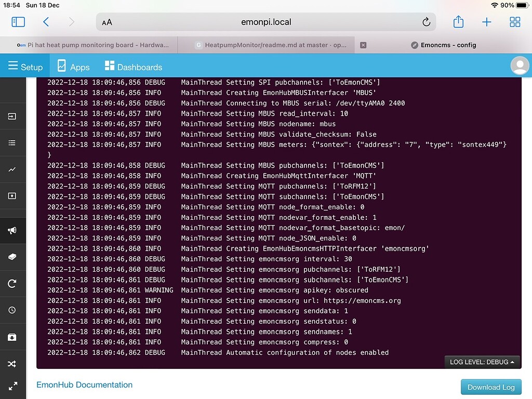
Task: Open the backup archive-box sidebar icon
Action: coord(12,337)
